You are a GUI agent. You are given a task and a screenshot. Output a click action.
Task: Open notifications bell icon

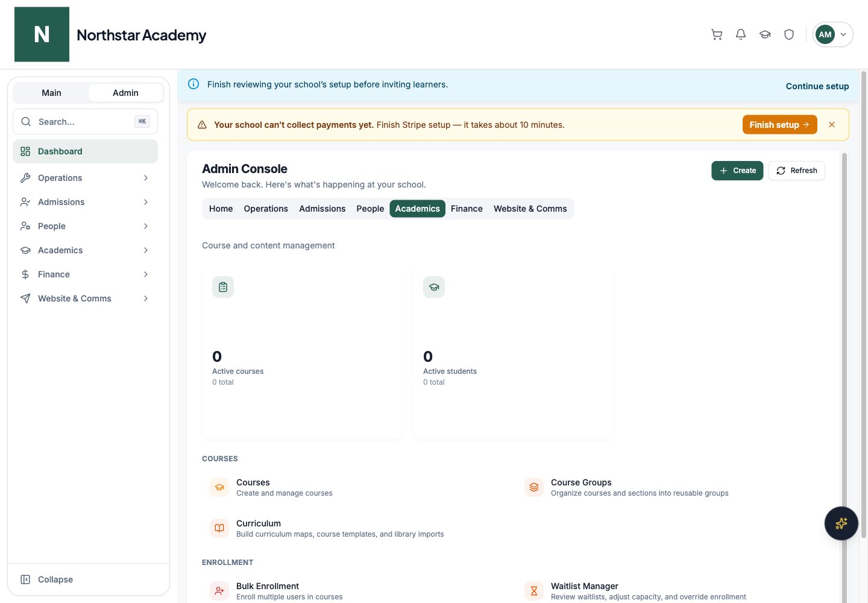(741, 34)
